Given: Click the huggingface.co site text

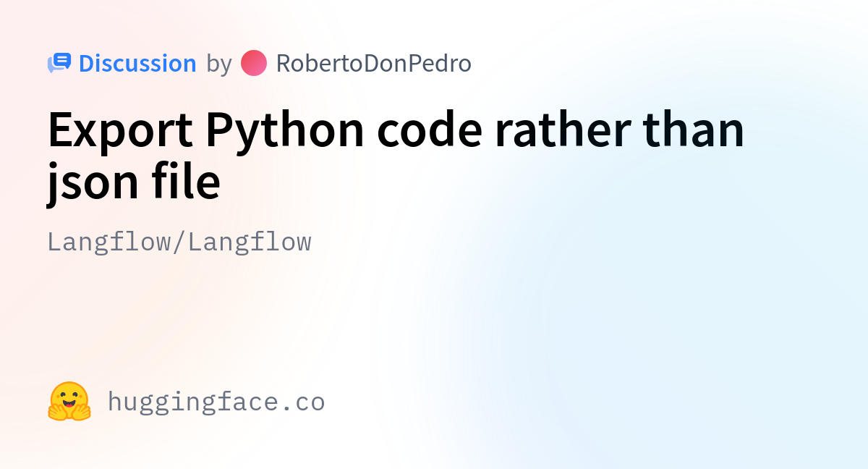Looking at the screenshot, I should point(216,402).
